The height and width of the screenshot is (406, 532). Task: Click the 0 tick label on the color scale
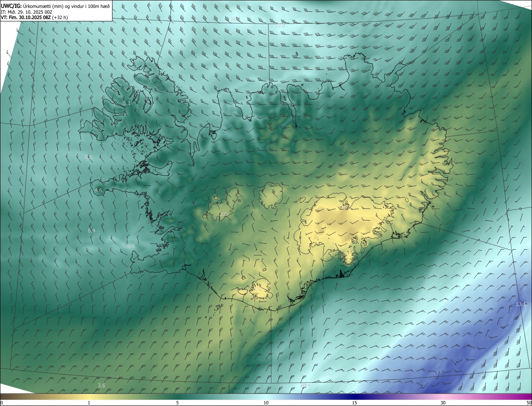(2, 403)
